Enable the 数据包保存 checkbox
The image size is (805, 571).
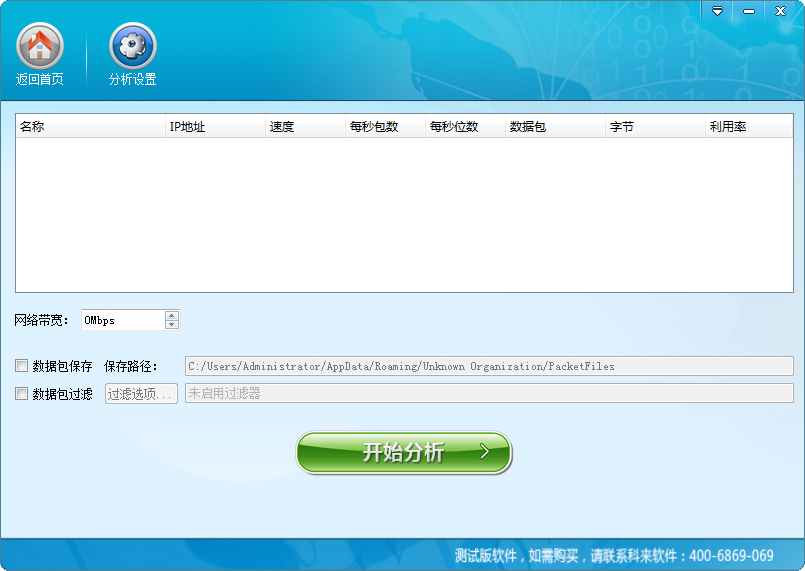[21, 366]
